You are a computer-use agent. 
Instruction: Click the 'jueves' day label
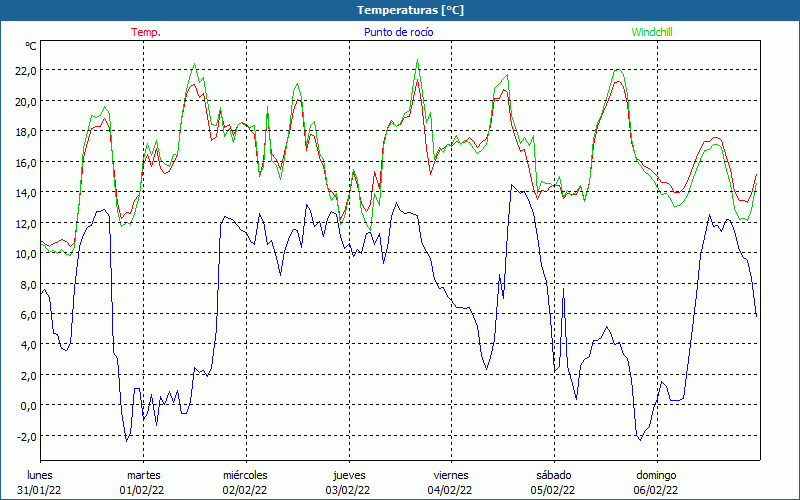pyautogui.click(x=349, y=475)
